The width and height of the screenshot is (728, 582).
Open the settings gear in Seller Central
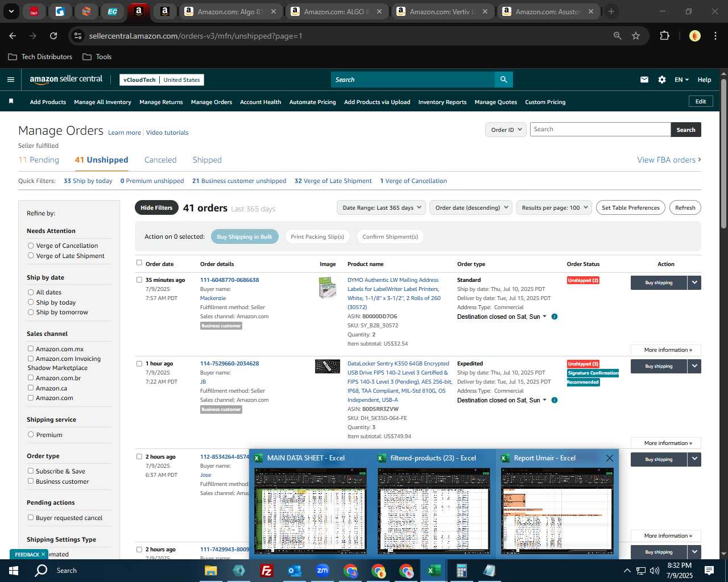pyautogui.click(x=662, y=80)
